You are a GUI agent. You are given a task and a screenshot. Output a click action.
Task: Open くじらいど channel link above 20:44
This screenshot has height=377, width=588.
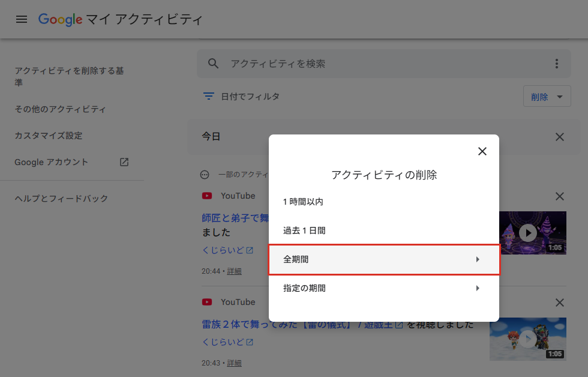[x=227, y=250]
